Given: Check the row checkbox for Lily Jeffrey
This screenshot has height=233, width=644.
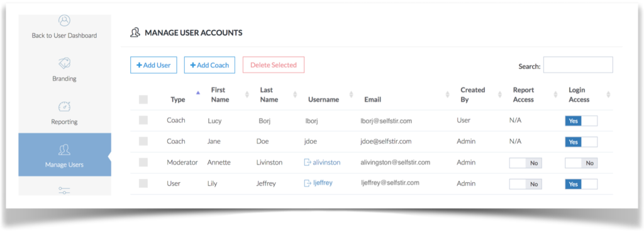Looking at the screenshot, I should (143, 183).
